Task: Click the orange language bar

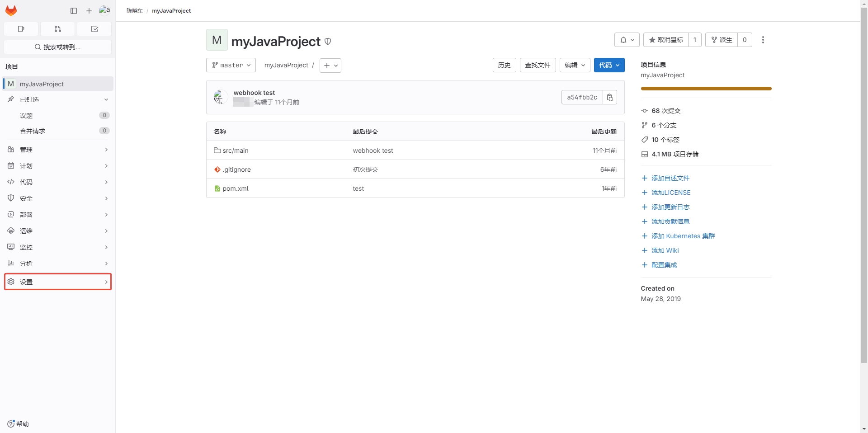Action: 706,89
